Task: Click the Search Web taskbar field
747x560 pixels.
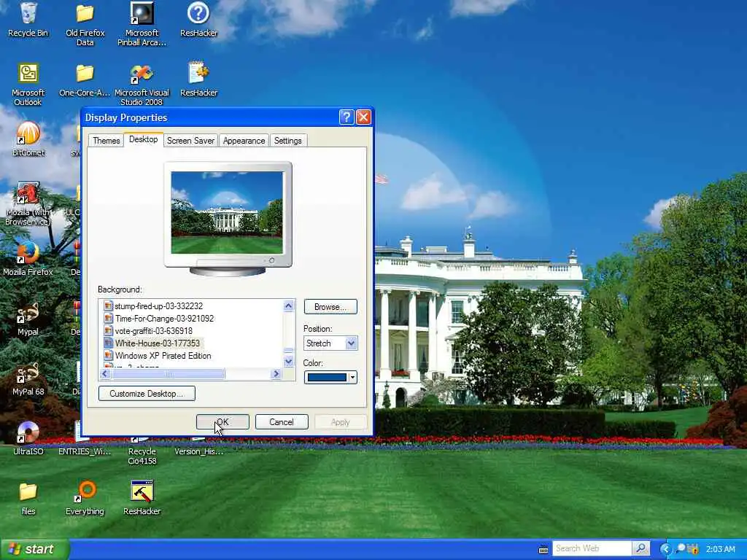Action: tap(592, 548)
